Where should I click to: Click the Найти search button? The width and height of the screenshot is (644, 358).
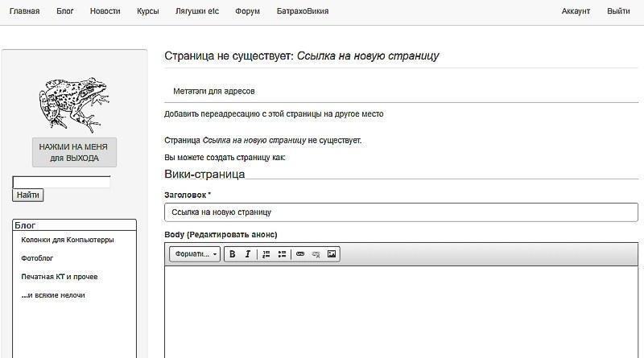tap(28, 195)
